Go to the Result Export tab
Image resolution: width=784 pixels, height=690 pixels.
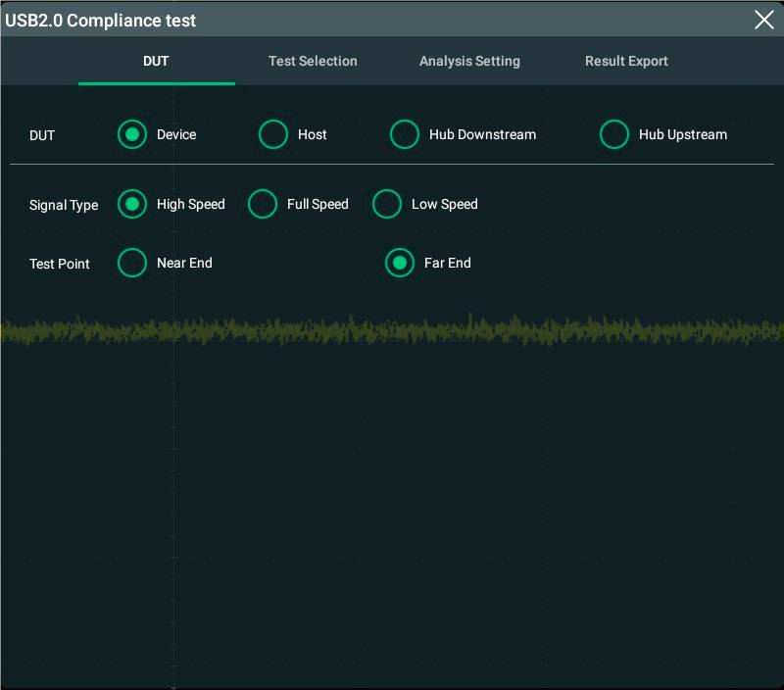[x=626, y=61]
